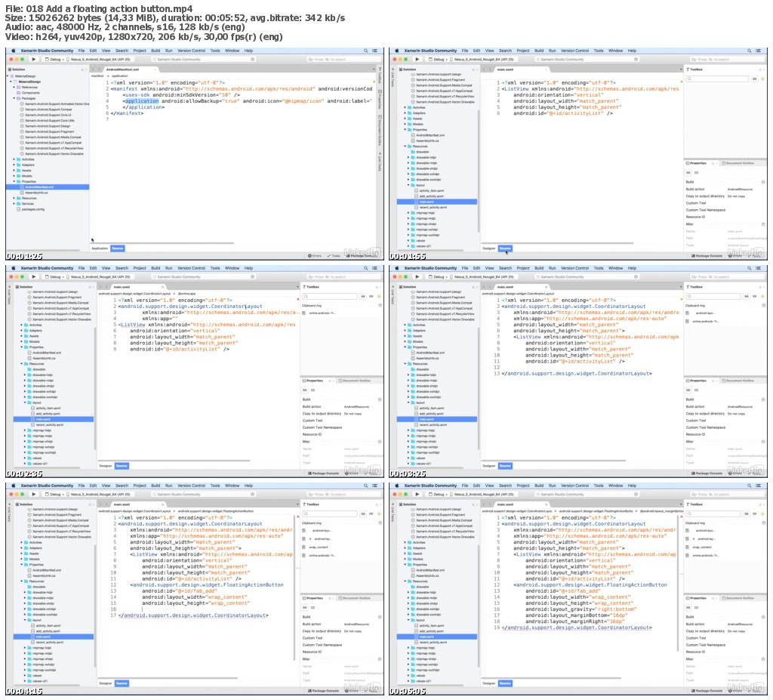
Task: Click the Run play button in the 00:05:05 frame
Action: pyautogui.click(x=417, y=494)
